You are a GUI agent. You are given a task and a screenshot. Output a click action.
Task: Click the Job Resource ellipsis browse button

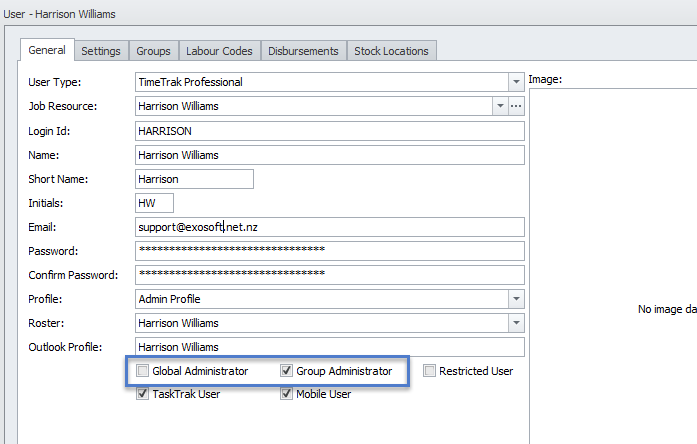(516, 106)
